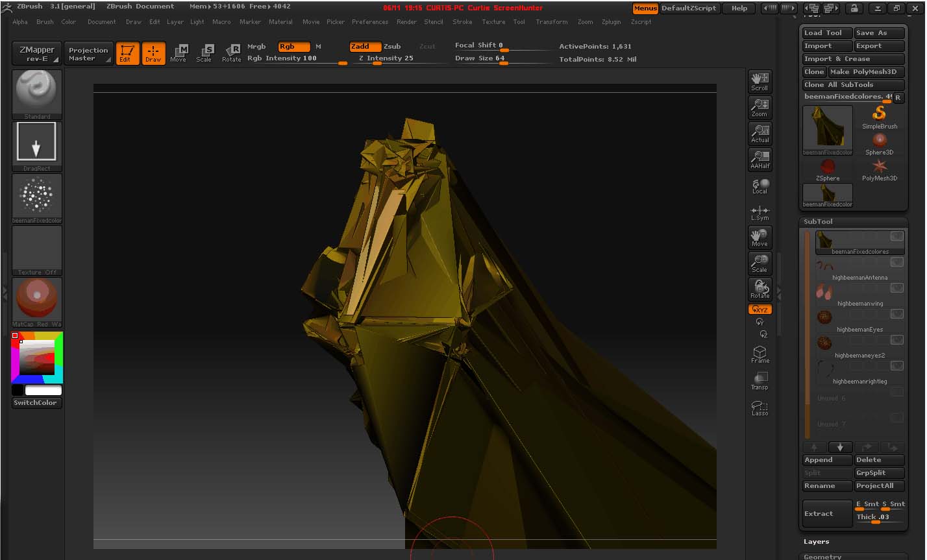Toggle Lasso selection mode
This screenshot has height=560, width=927.
[x=760, y=408]
